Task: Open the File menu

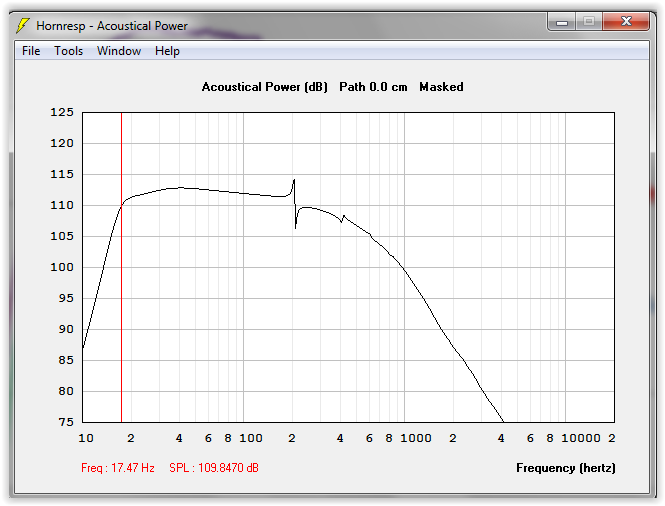Action: 31,51
